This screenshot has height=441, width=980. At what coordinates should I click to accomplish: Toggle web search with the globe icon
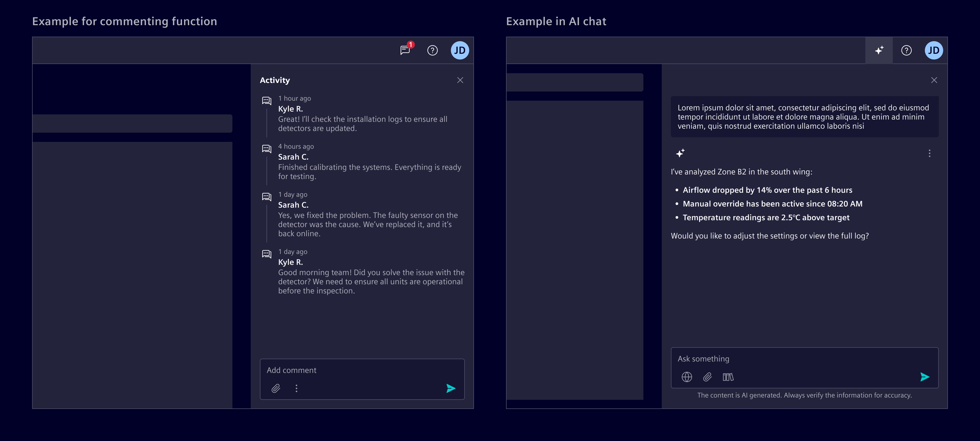tap(686, 377)
